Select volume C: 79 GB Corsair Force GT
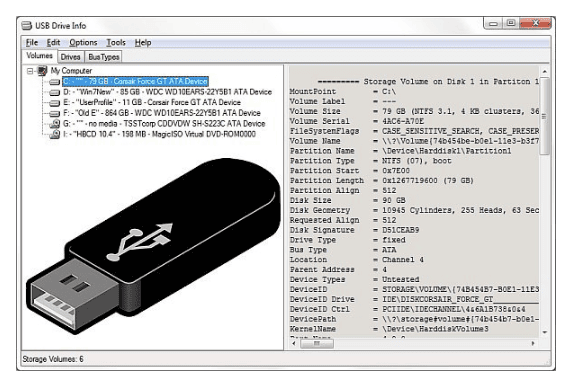Viewport: 577px width, 386px height. tap(135, 81)
